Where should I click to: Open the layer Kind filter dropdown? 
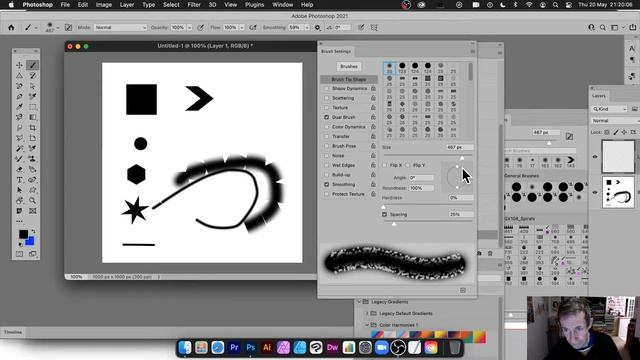click(x=609, y=109)
